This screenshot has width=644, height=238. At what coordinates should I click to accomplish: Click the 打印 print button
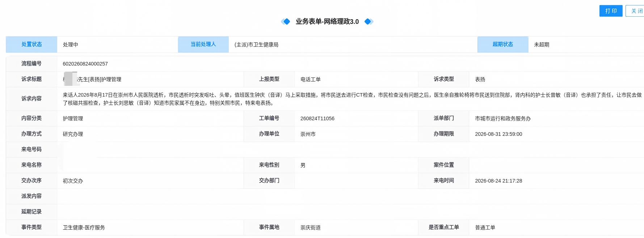[x=611, y=11]
